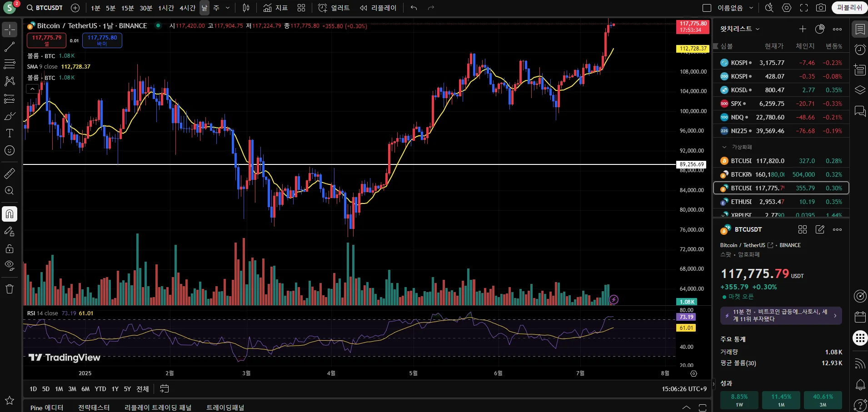Open the 이름없음 layout dropdown arrow
The image size is (868, 412).
751,8
